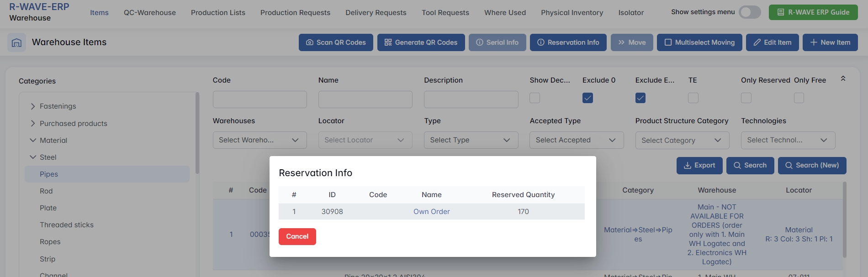Toggle the Show settings menu switch
This screenshot has height=277, width=868.
click(750, 12)
